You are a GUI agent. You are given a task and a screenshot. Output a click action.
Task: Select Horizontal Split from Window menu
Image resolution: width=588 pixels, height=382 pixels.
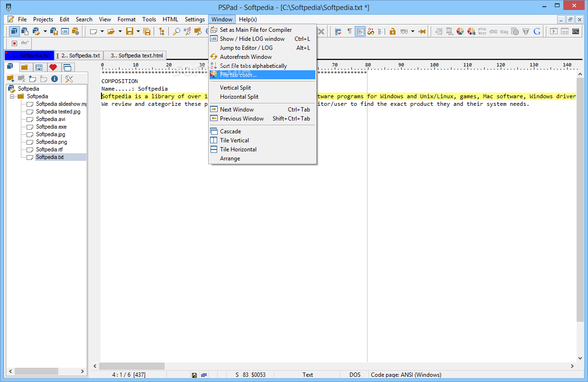[262, 97]
